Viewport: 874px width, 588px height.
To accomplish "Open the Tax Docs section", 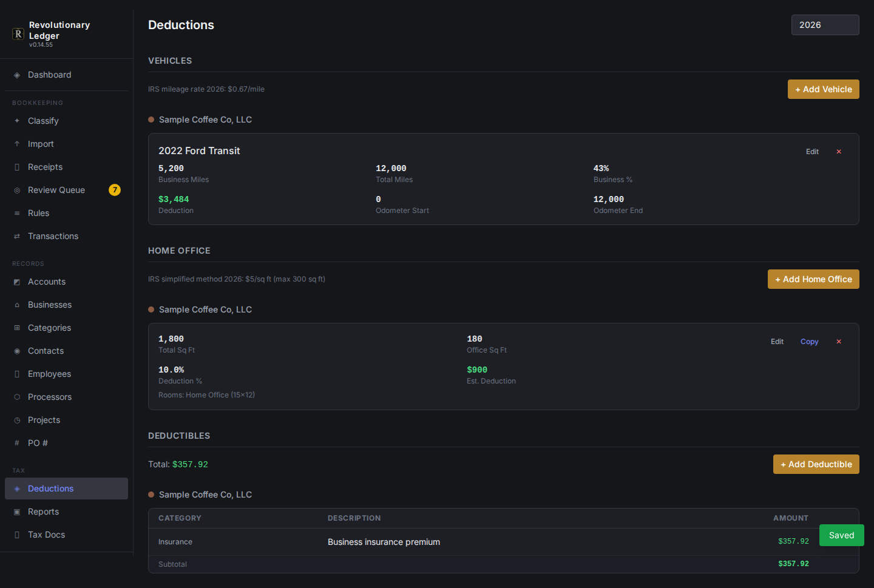I will click(x=66, y=535).
